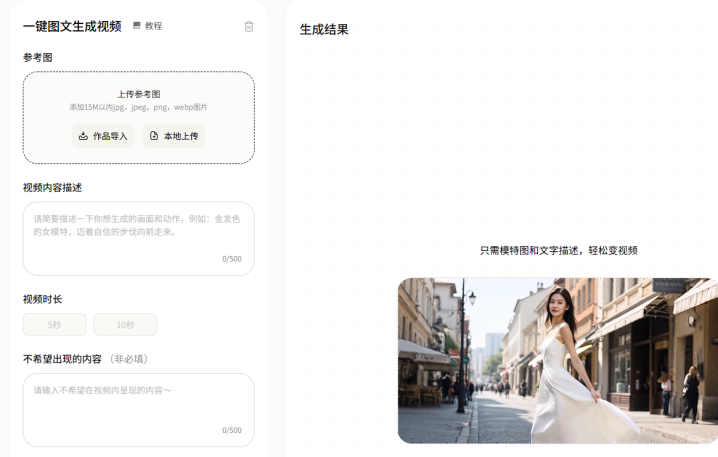Click the 只需模特图和文字描述 caption text
The width and height of the screenshot is (718, 457).
coord(558,251)
